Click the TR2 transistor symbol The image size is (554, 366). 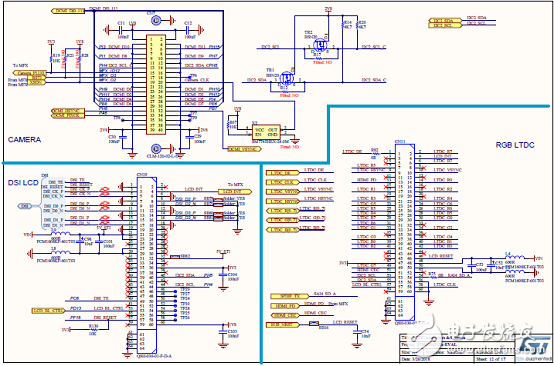click(321, 45)
